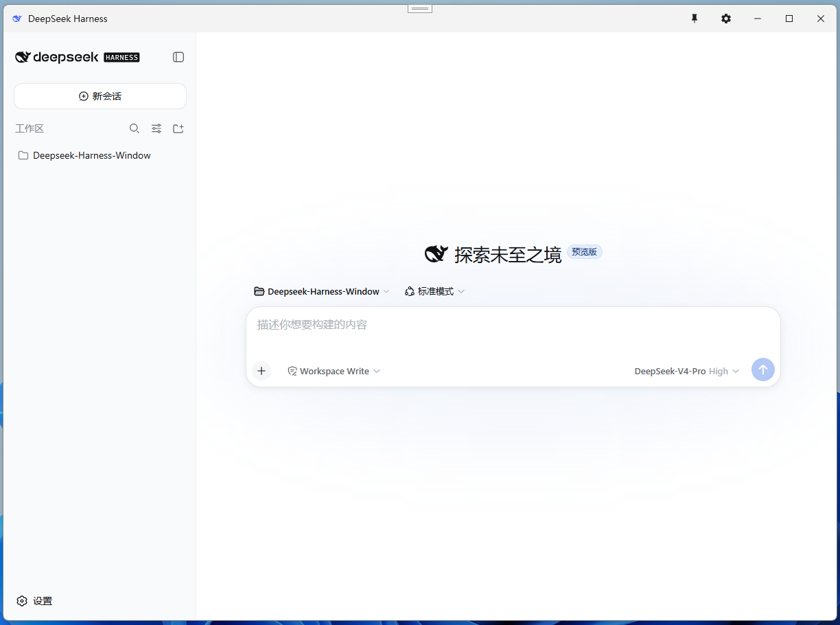The width and height of the screenshot is (840, 625).
Task: Send the message arrow button
Action: click(763, 370)
